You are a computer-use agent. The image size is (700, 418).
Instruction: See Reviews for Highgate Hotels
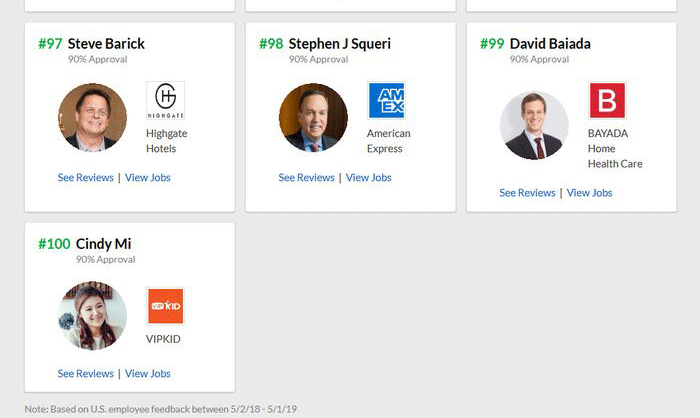86,178
